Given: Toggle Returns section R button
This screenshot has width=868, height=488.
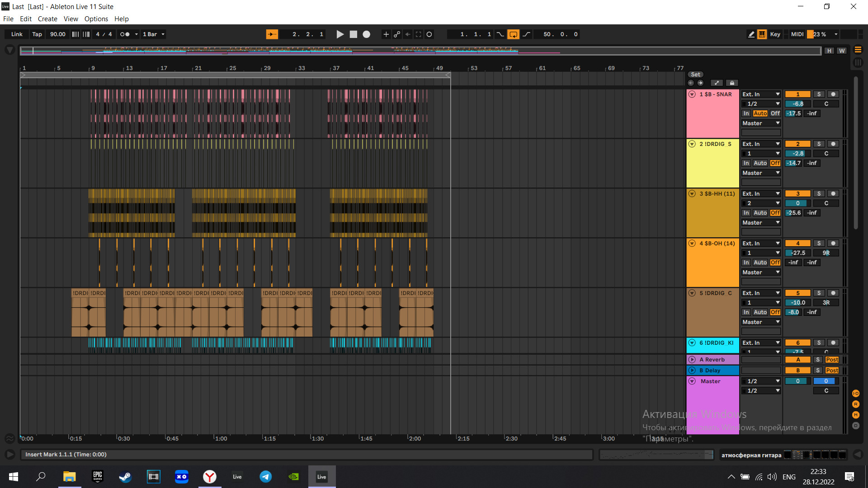Looking at the screenshot, I should tap(856, 404).
